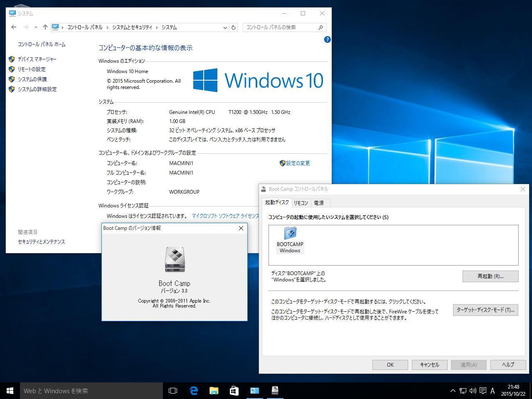Click the IME input mode indicator A
Image resolution: width=532 pixels, height=399 pixels.
[493, 391]
